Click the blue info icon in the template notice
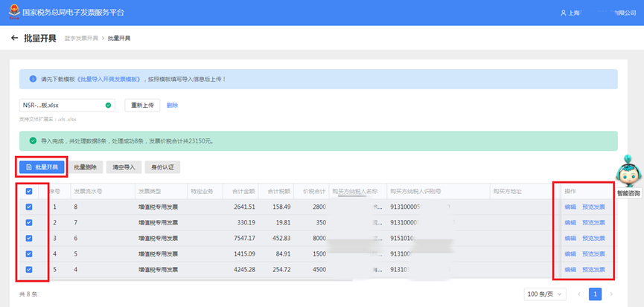This screenshot has width=644, height=307. click(33, 79)
